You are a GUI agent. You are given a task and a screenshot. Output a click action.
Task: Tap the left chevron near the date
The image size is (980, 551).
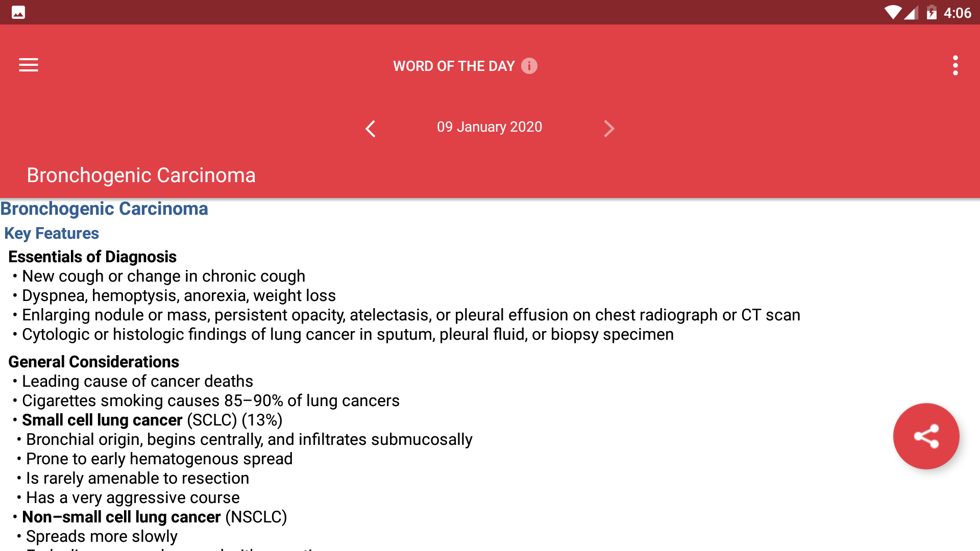click(x=370, y=129)
